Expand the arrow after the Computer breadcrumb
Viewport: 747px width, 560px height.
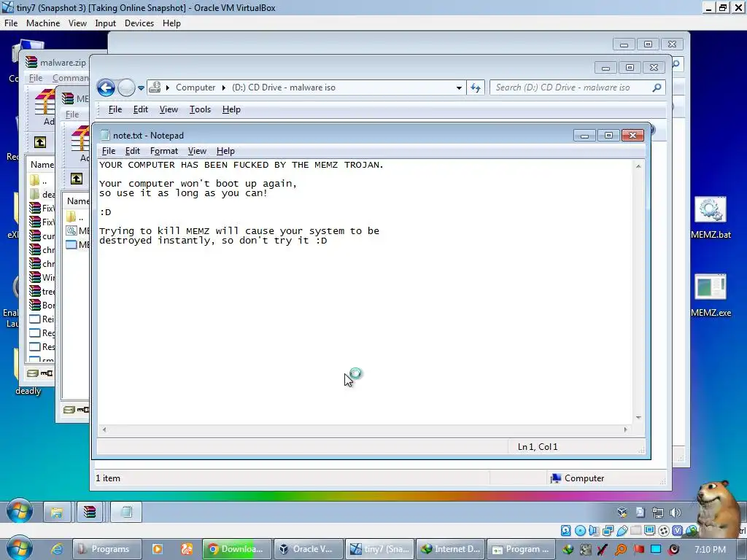[x=223, y=87]
